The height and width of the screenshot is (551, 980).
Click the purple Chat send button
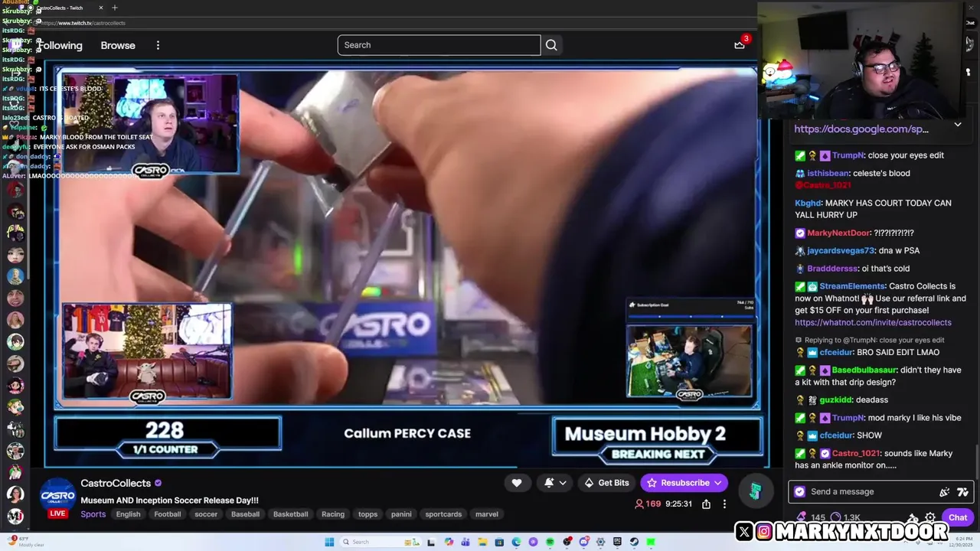958,517
